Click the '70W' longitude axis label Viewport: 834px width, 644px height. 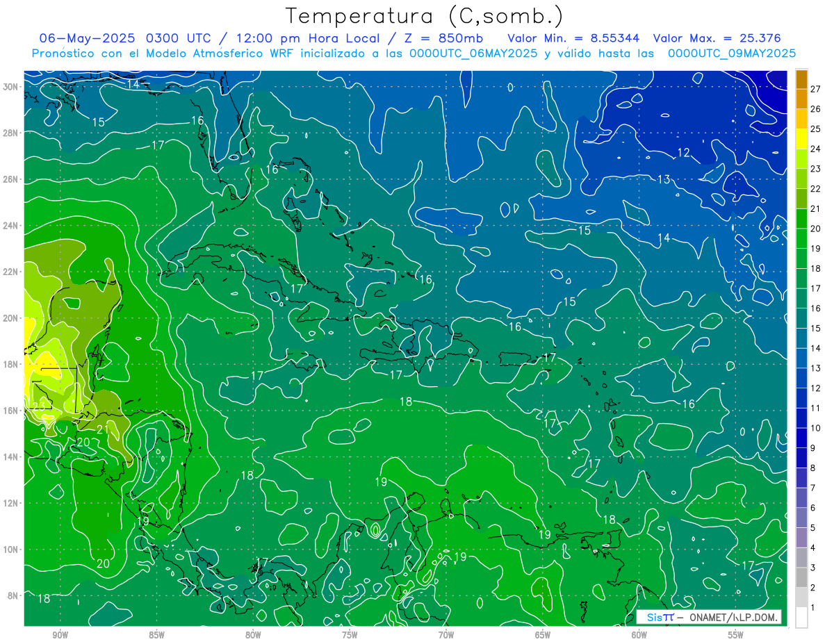pyautogui.click(x=446, y=634)
